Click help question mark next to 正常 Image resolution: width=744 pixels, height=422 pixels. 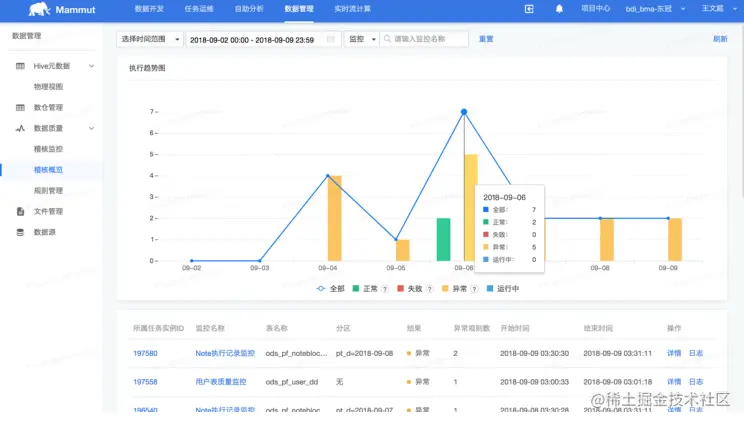385,289
